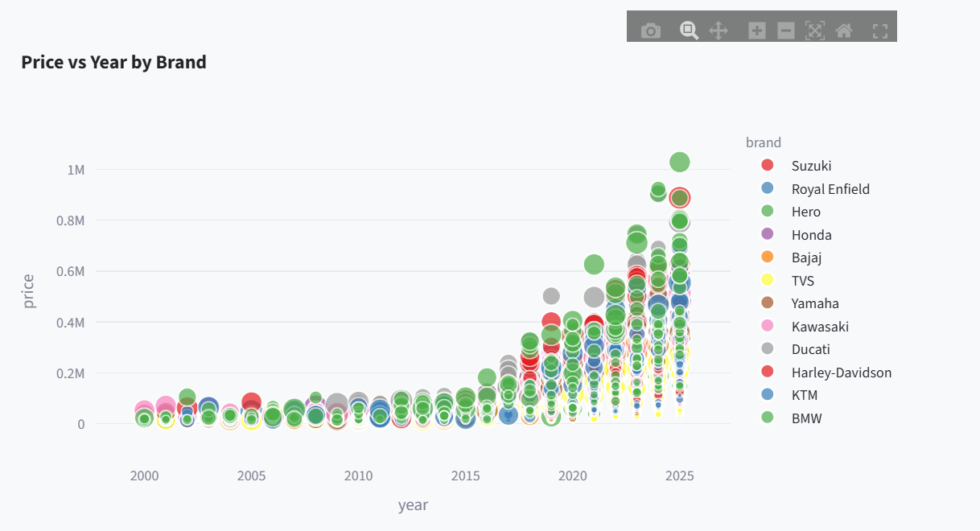Click the 2000 x-axis tick label
This screenshot has height=531, width=980.
pyautogui.click(x=145, y=476)
